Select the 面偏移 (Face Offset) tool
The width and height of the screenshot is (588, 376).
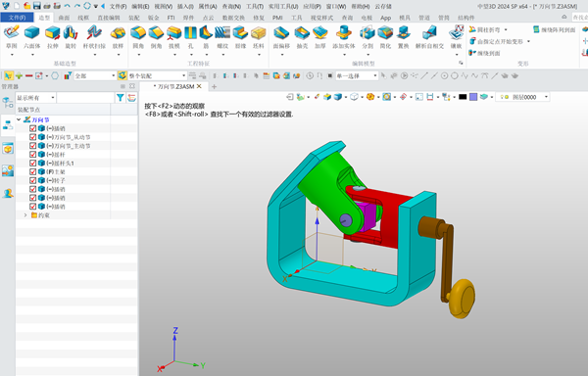pos(281,37)
